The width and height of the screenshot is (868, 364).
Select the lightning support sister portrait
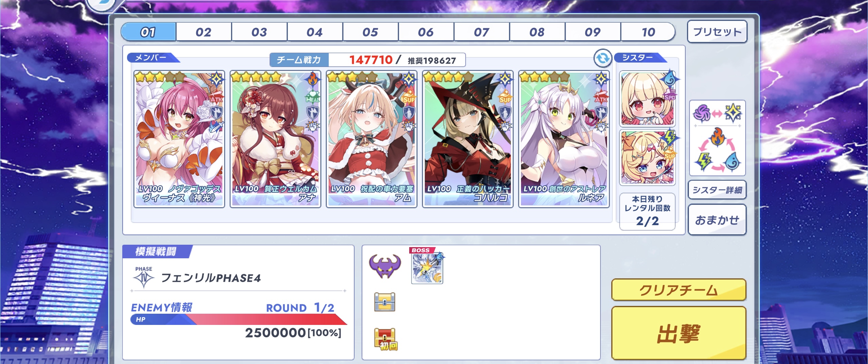pyautogui.click(x=647, y=157)
